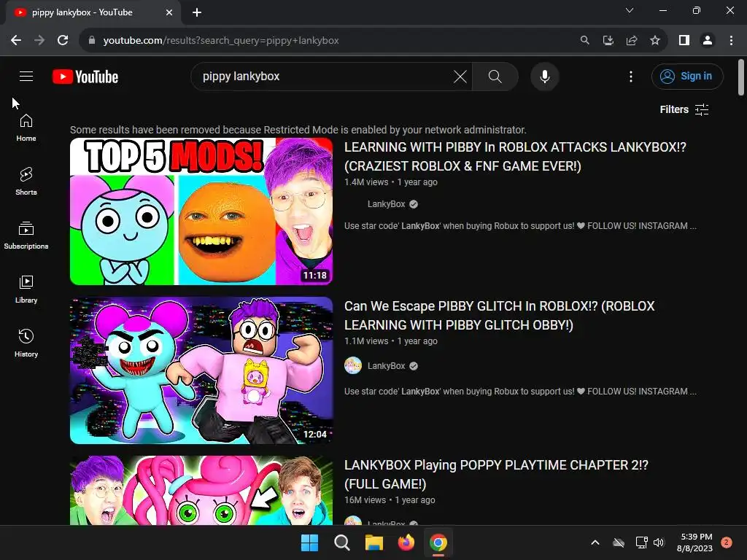
Task: Open the tab search chevron dropdown
Action: pos(630,10)
